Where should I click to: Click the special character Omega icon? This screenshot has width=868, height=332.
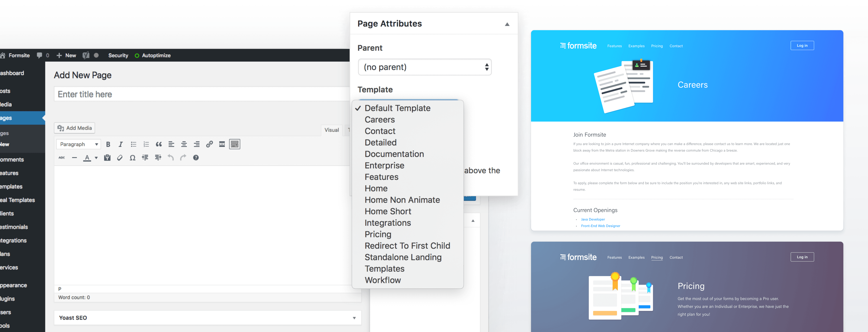(x=132, y=158)
